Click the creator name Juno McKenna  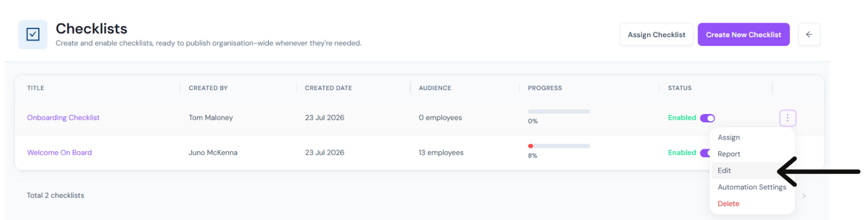tap(213, 152)
